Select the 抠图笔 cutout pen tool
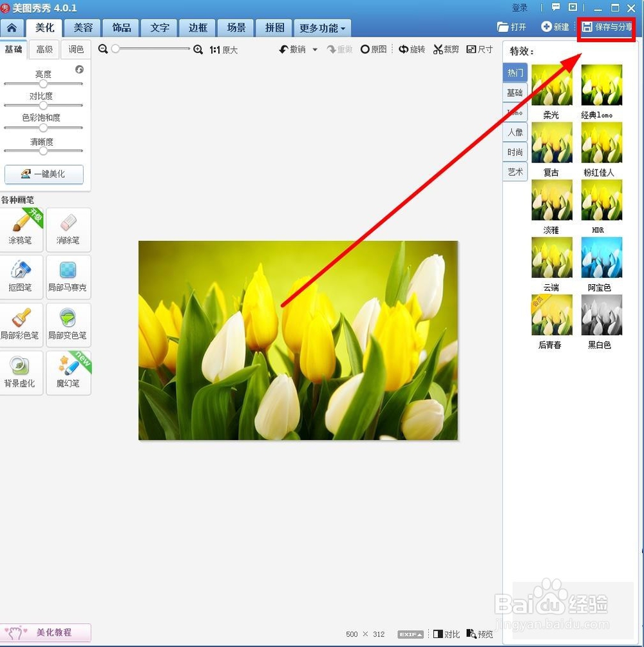The width and height of the screenshot is (644, 647). pos(21,277)
